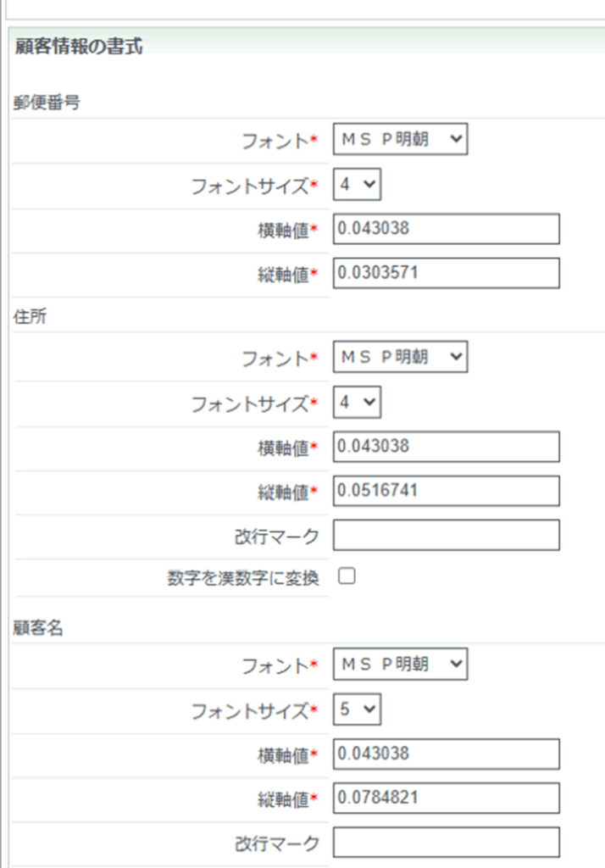Enable the 数字を漢数字に変換 checkbox
The image size is (605, 868).
(x=347, y=577)
